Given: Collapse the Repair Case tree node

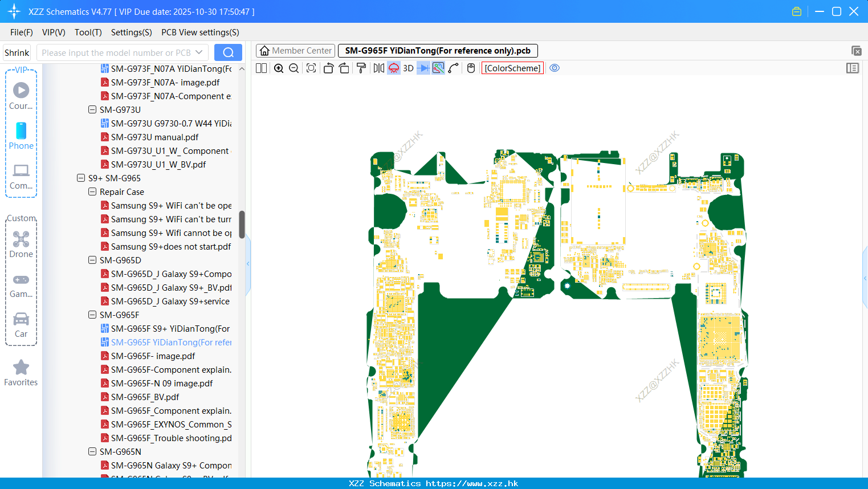Looking at the screenshot, I should (x=92, y=191).
